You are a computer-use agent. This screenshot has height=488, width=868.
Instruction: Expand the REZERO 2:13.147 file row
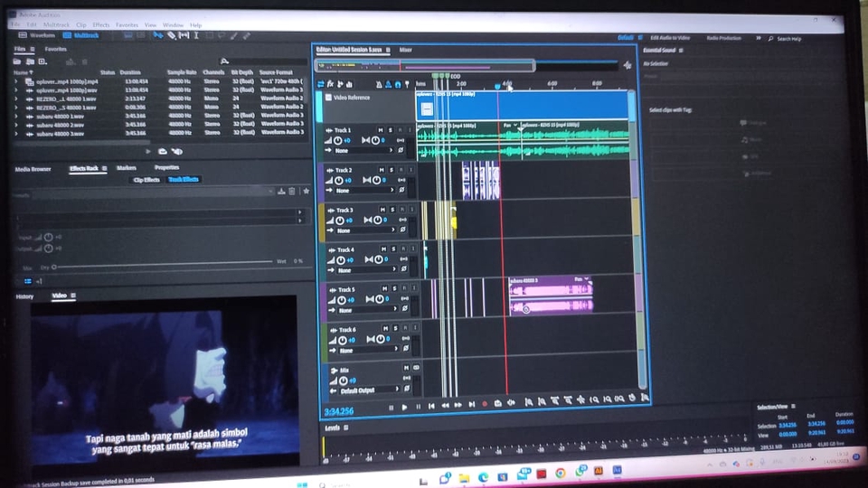(16, 99)
